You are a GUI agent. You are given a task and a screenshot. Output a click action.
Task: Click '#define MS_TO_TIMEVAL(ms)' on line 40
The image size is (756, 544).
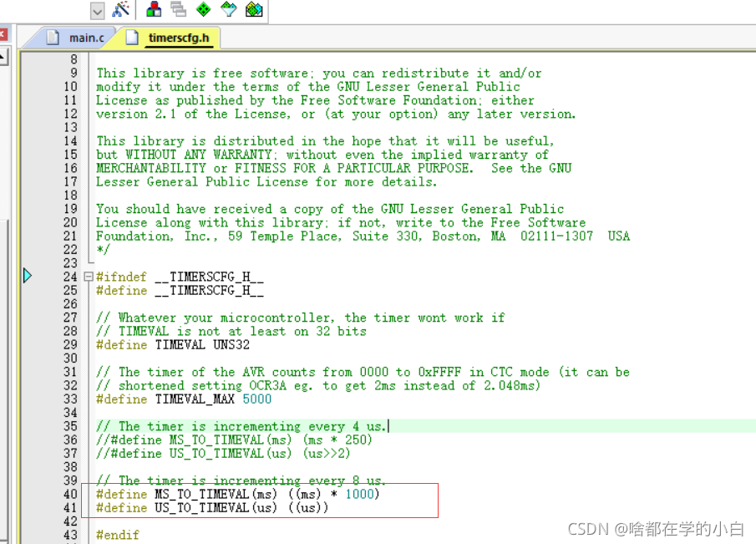(186, 495)
